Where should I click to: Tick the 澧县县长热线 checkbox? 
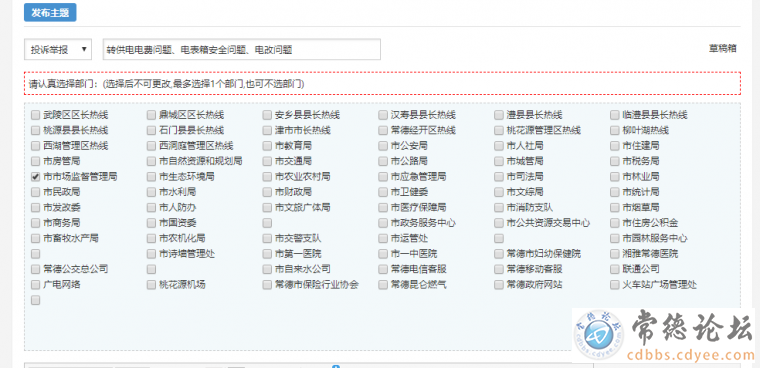coord(499,115)
